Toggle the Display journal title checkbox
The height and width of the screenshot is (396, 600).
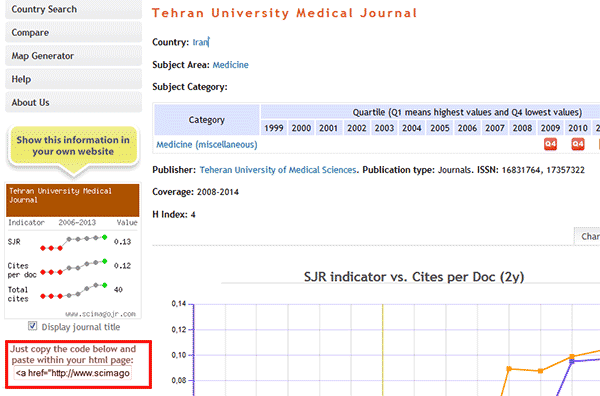33,326
